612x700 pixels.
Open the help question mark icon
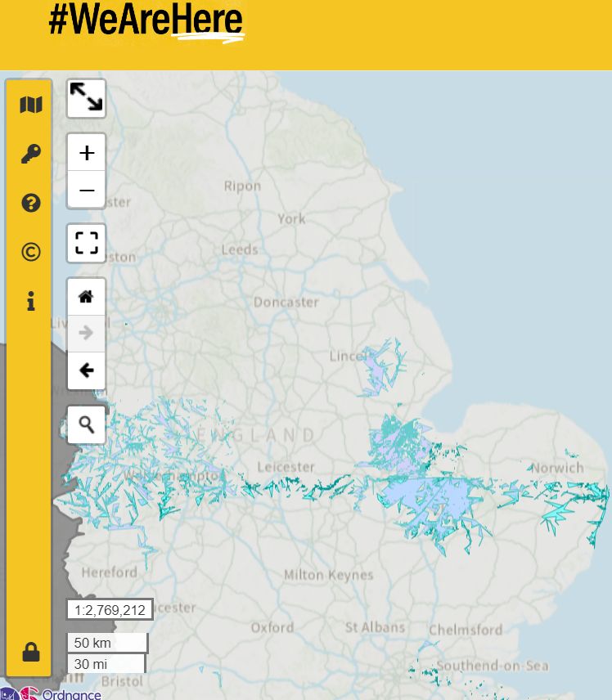coord(31,203)
